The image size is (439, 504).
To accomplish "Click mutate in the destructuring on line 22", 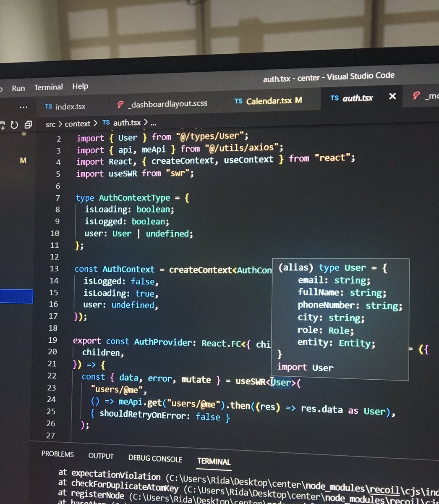I will [196, 379].
